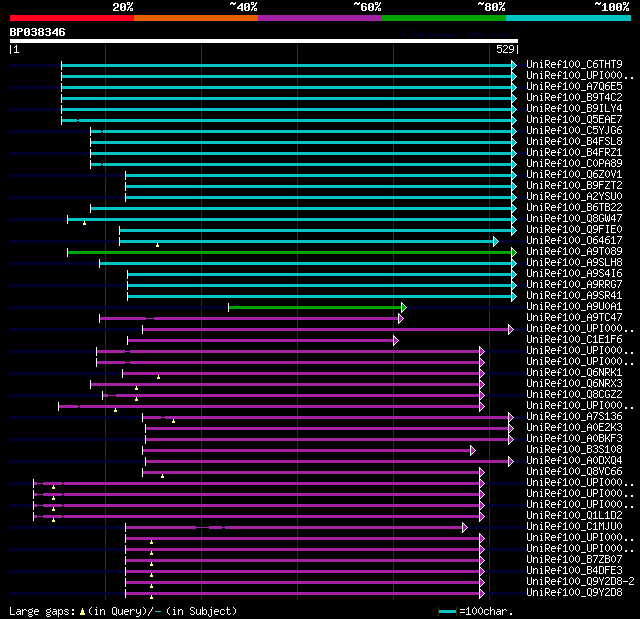Select the UniRef100_B4FSL8 label
The image size is (640, 619).
(x=574, y=142)
